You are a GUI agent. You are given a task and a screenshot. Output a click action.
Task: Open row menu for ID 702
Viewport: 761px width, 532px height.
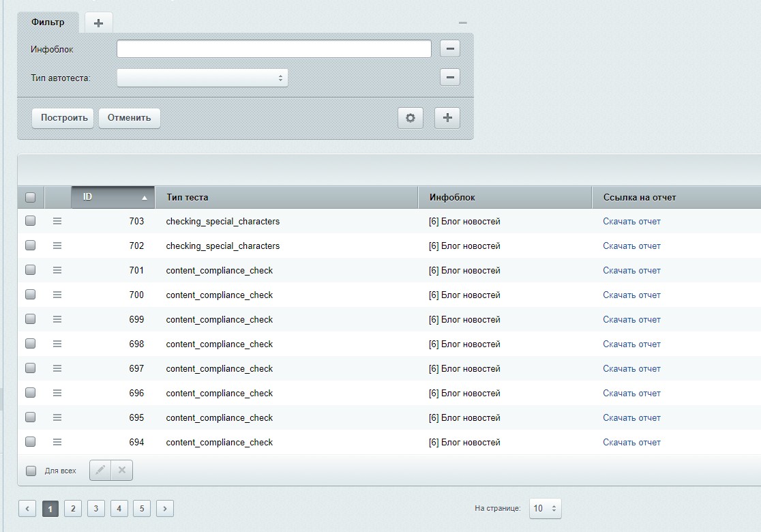click(57, 246)
